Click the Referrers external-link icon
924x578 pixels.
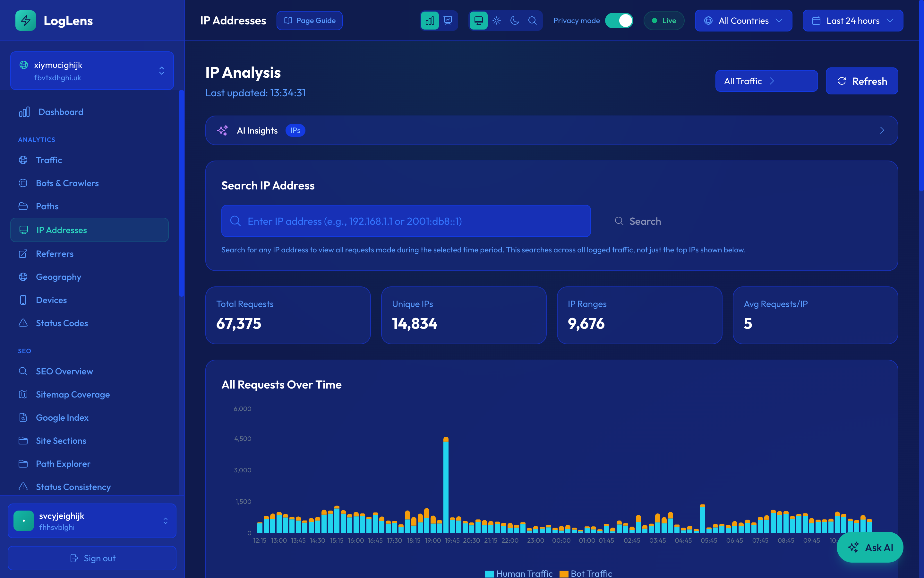23,253
